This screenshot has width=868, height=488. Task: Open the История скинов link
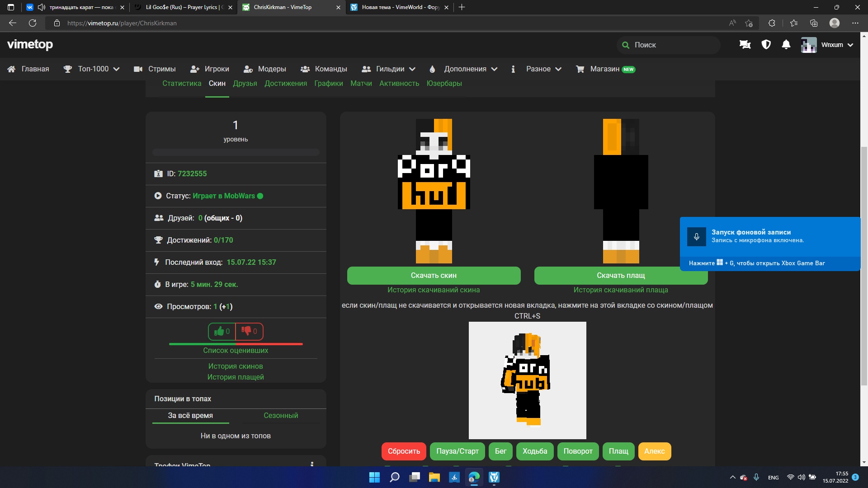click(235, 366)
